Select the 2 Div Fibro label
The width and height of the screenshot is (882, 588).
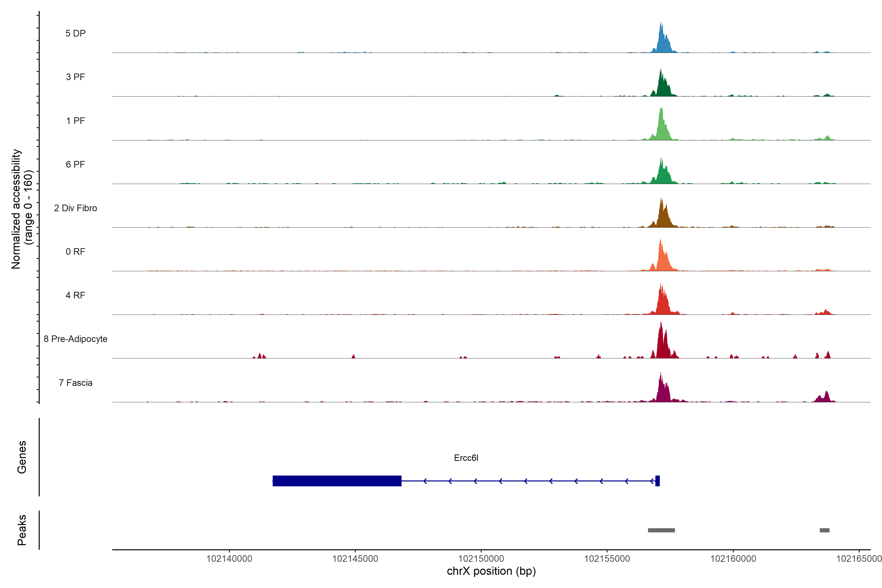pyautogui.click(x=75, y=208)
